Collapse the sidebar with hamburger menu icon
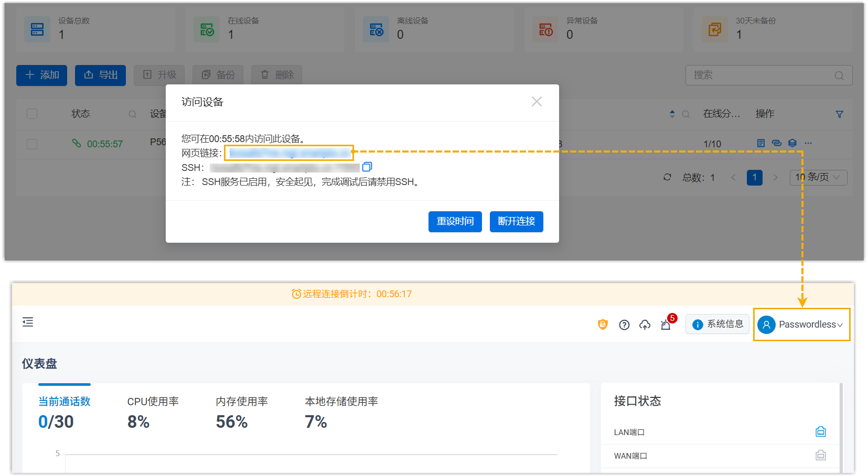The width and height of the screenshot is (868, 476). pyautogui.click(x=28, y=322)
